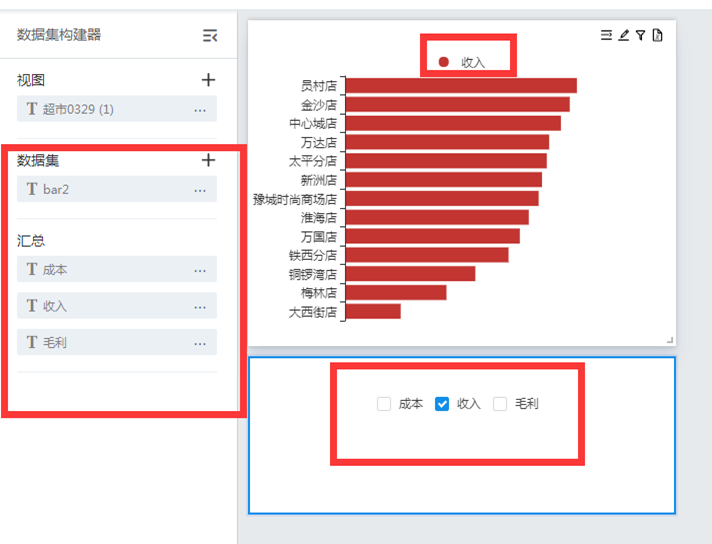Add a new 视图 with plus icon
Image resolution: width=712 pixels, height=544 pixels.
tap(208, 80)
